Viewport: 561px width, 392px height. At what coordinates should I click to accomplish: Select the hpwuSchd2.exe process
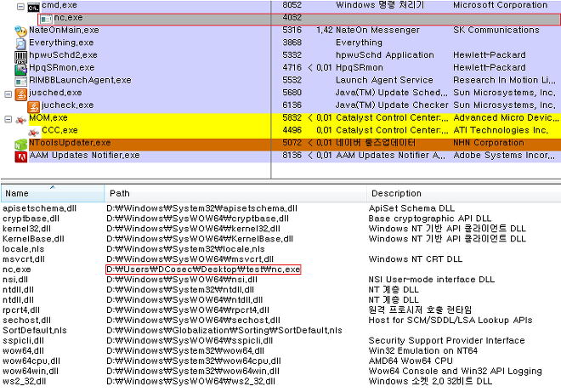[63, 55]
